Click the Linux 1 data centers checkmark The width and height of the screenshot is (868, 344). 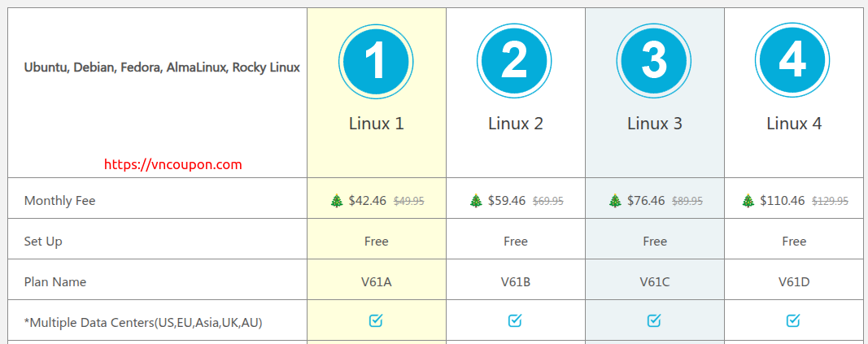tap(376, 320)
